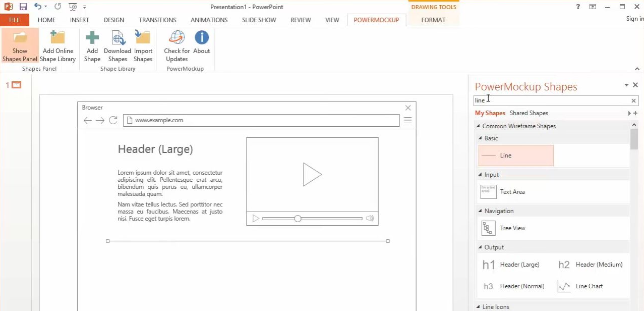Open the TRANSITIONS tab
The height and width of the screenshot is (311, 644).
pyautogui.click(x=157, y=20)
